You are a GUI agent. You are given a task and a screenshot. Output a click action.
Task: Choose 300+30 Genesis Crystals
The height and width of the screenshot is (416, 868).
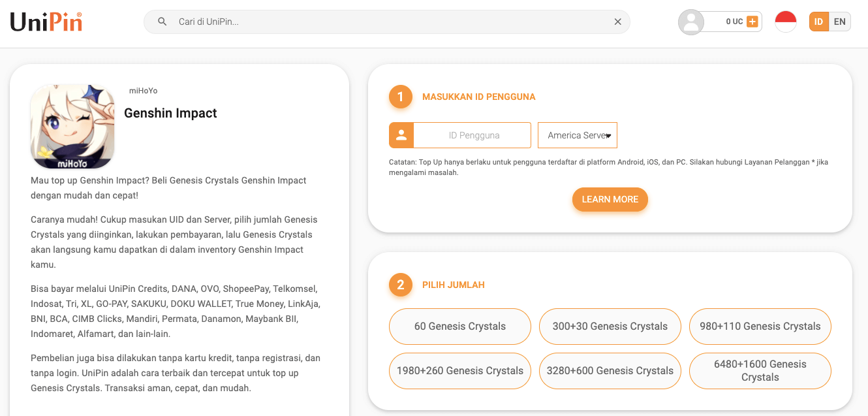click(x=610, y=327)
